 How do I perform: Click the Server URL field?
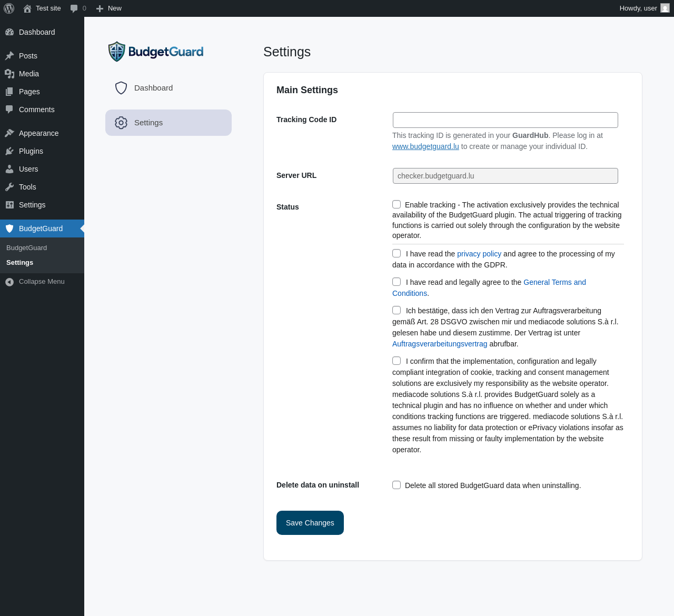coord(506,176)
